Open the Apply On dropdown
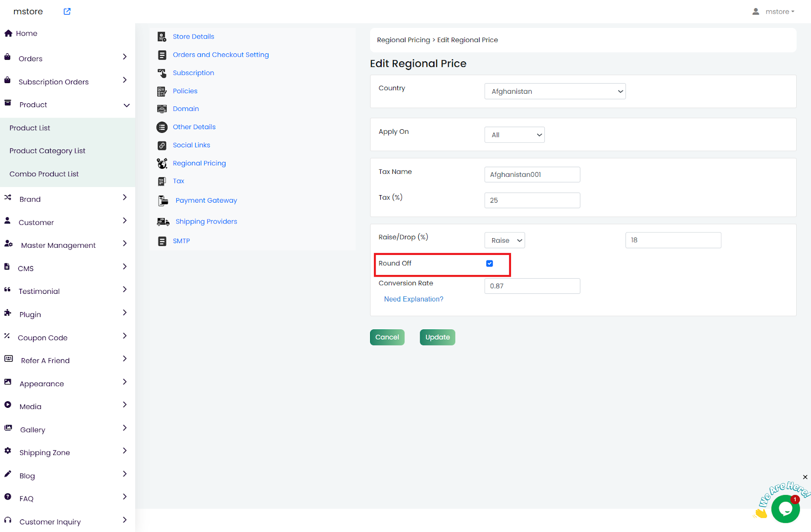The height and width of the screenshot is (532, 811). coord(514,135)
